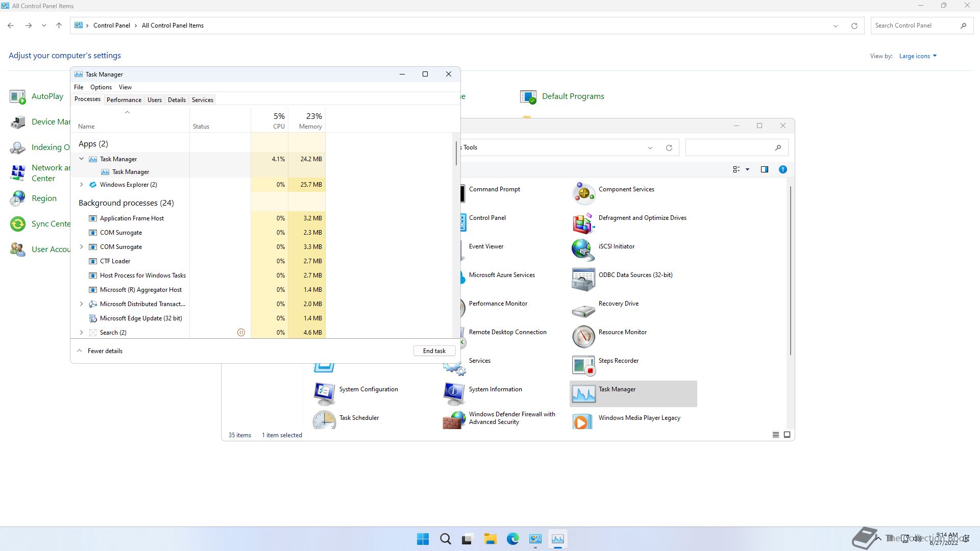The width and height of the screenshot is (980, 551).
Task: Open Microsoft Edge from the taskbar
Action: click(512, 539)
